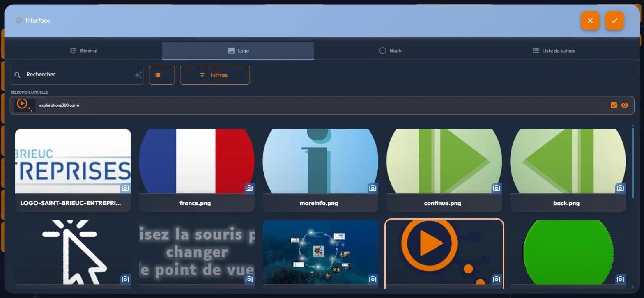The height and width of the screenshot is (298, 644).
Task: Click explorations360 carré selection thumbnail
Action: coord(25,105)
